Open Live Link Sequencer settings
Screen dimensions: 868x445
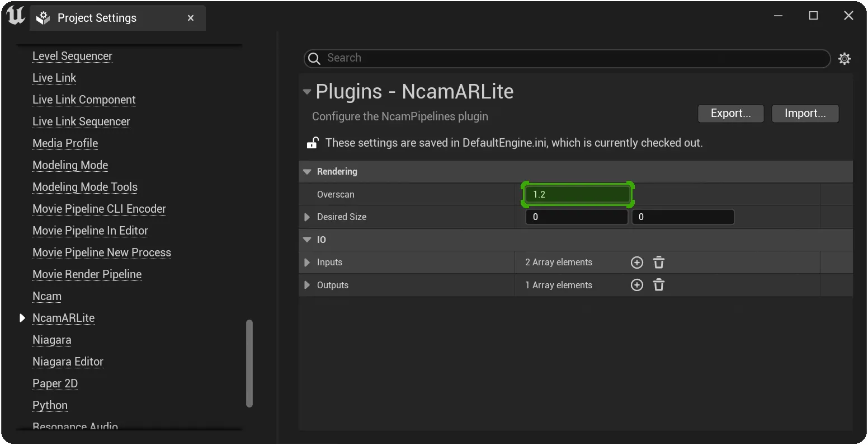click(x=81, y=121)
